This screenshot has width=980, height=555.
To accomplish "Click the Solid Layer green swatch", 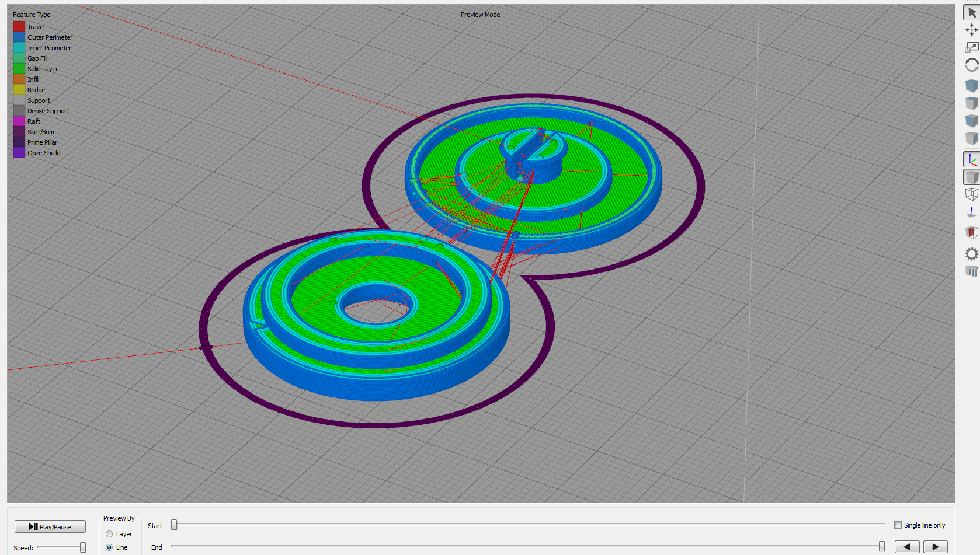I will [19, 68].
